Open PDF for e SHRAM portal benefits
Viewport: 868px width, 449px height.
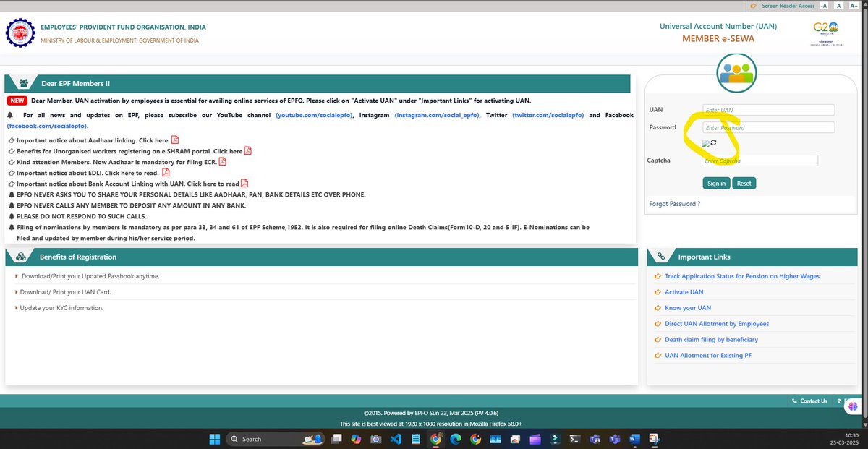[x=248, y=151]
